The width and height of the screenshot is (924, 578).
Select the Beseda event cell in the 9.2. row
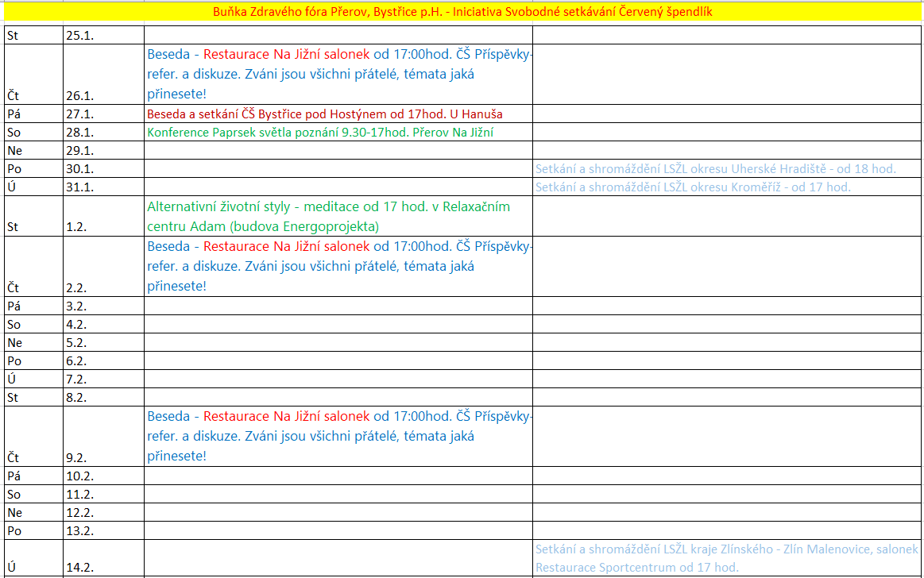tap(338, 436)
